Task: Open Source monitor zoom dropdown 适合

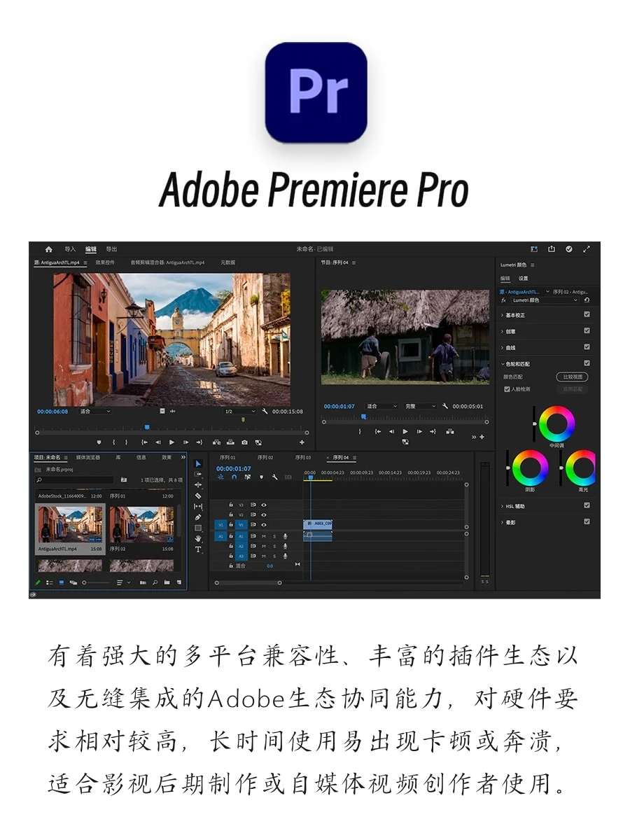Action: [x=95, y=412]
